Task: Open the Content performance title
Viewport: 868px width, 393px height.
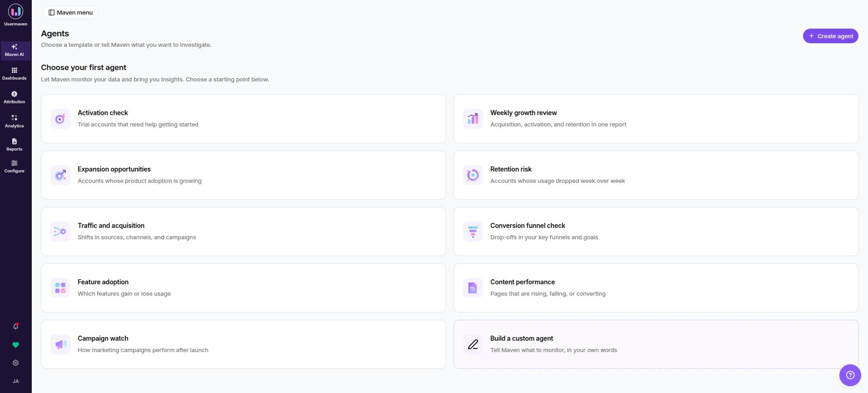Action: tap(523, 282)
